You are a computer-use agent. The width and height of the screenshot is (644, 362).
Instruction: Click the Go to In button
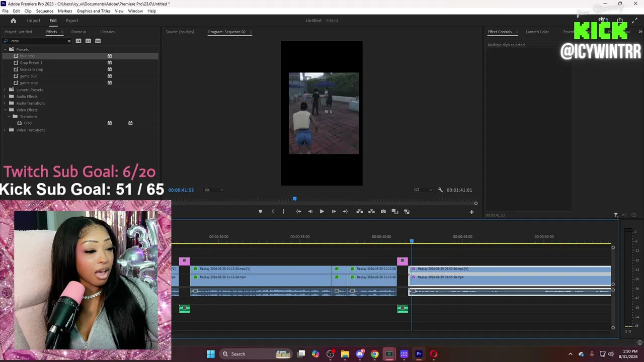pos(298,212)
